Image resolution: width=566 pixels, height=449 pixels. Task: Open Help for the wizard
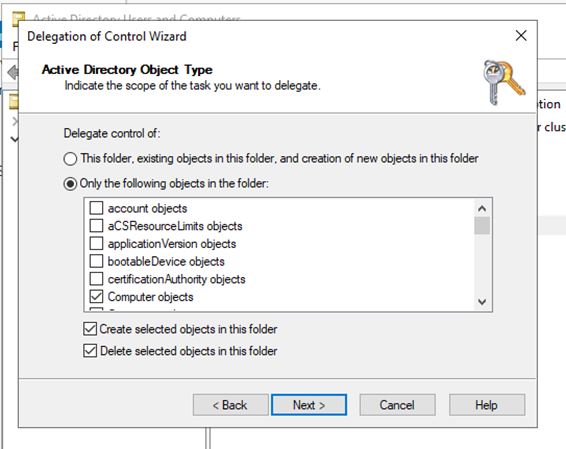(x=487, y=405)
